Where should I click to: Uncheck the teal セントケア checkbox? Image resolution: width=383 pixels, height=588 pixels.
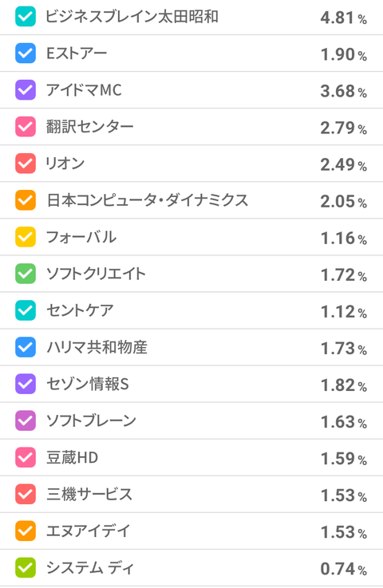point(26,310)
